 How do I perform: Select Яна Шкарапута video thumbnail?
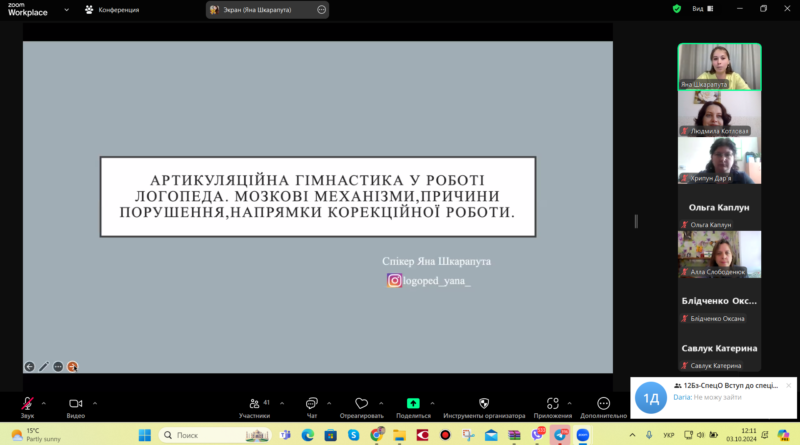719,67
